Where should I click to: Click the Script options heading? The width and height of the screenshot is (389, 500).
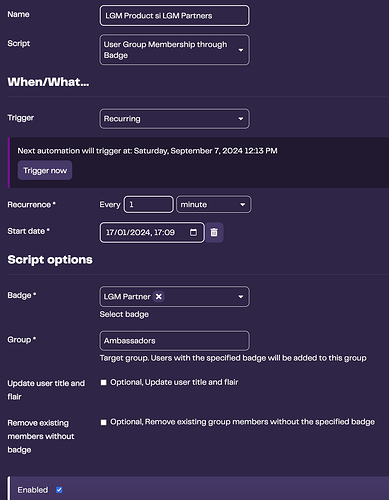[50, 260]
